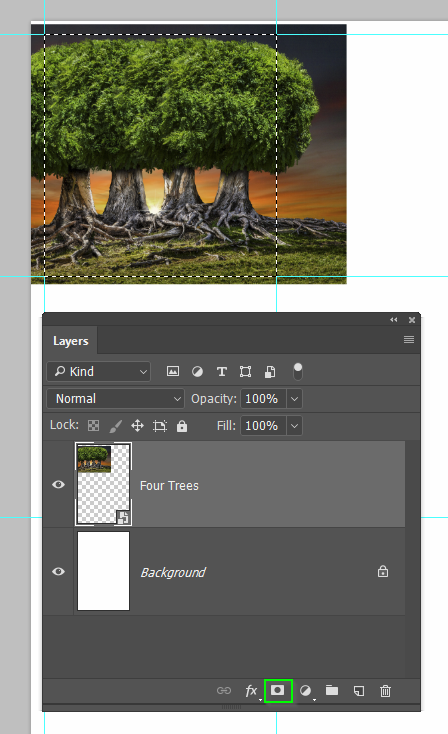Hide the Four Trees layer
448x734 pixels.
pos(59,484)
